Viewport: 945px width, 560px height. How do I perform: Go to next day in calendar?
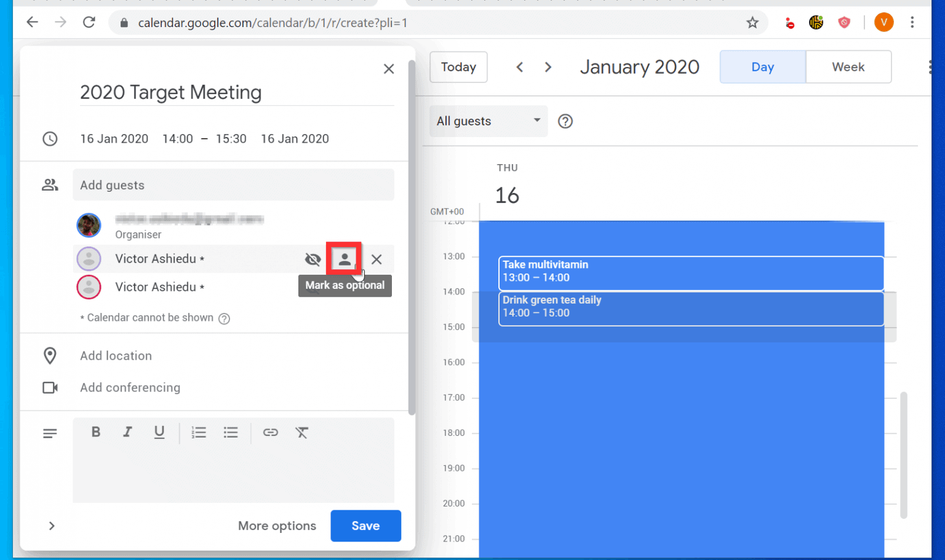point(548,67)
